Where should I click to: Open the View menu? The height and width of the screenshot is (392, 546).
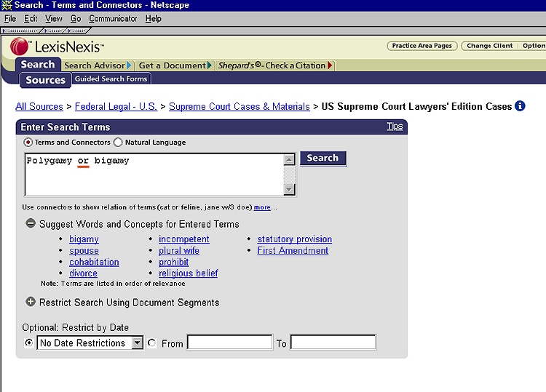[x=54, y=18]
